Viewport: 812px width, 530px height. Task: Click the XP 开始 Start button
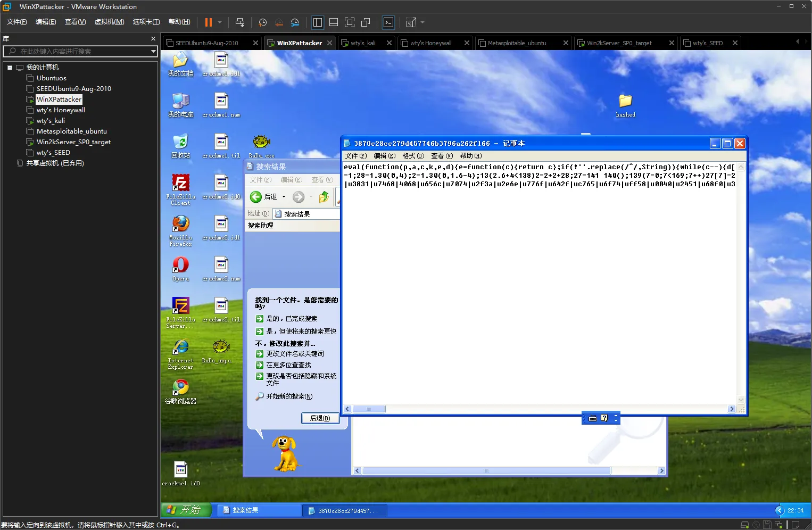[x=186, y=510]
